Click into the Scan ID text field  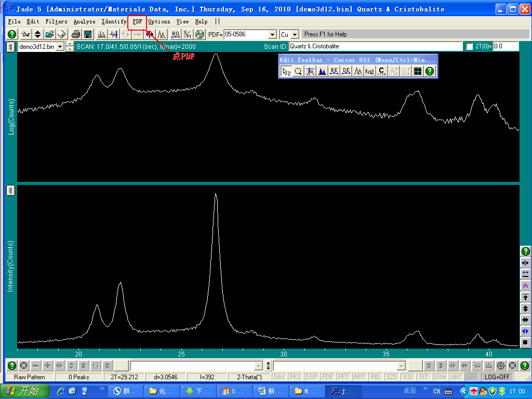(x=375, y=46)
